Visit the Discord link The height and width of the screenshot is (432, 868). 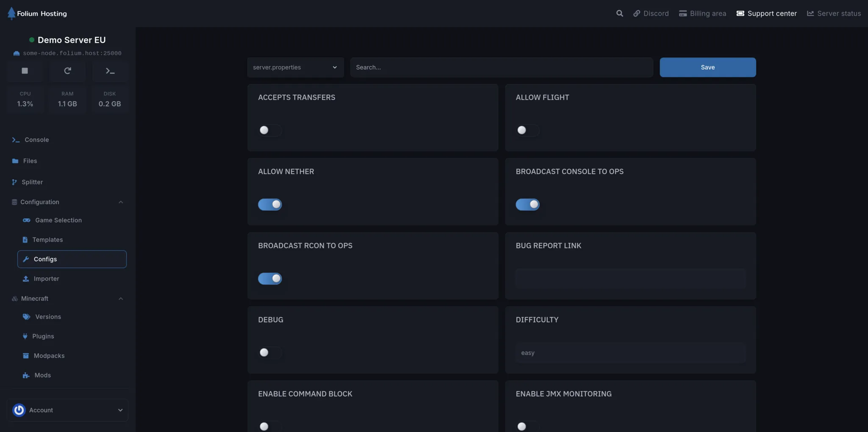(x=651, y=13)
